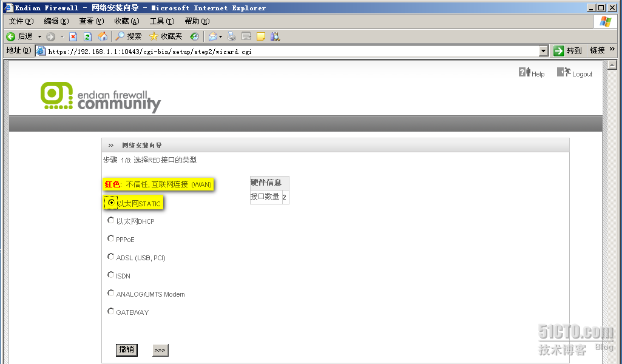Click the Edit page toolbar icon

tap(246, 36)
